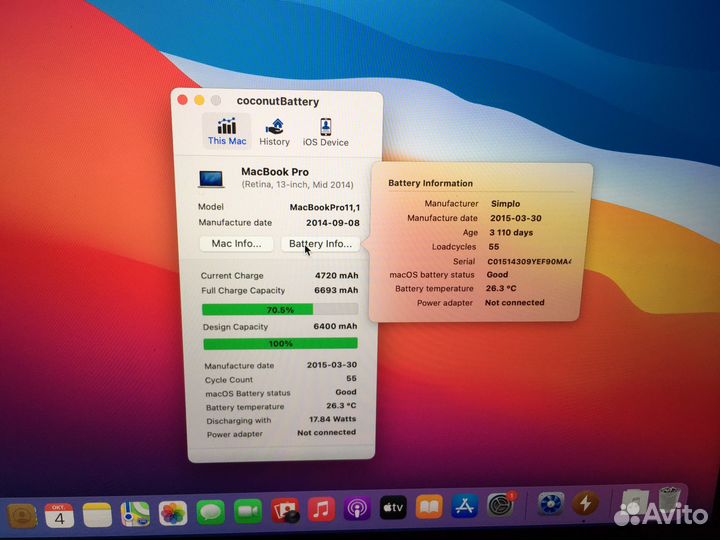720x540 pixels.
Task: Open Podcasts in the Dock
Action: [357, 508]
